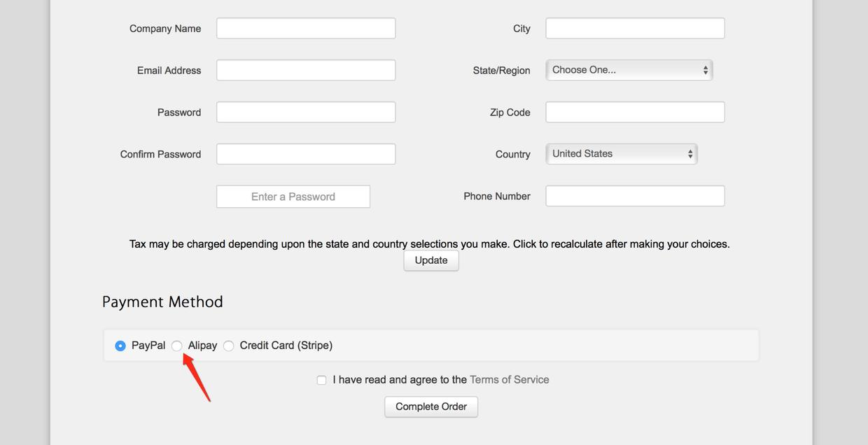Click into the Zip Code field
868x445 pixels.
click(x=635, y=112)
